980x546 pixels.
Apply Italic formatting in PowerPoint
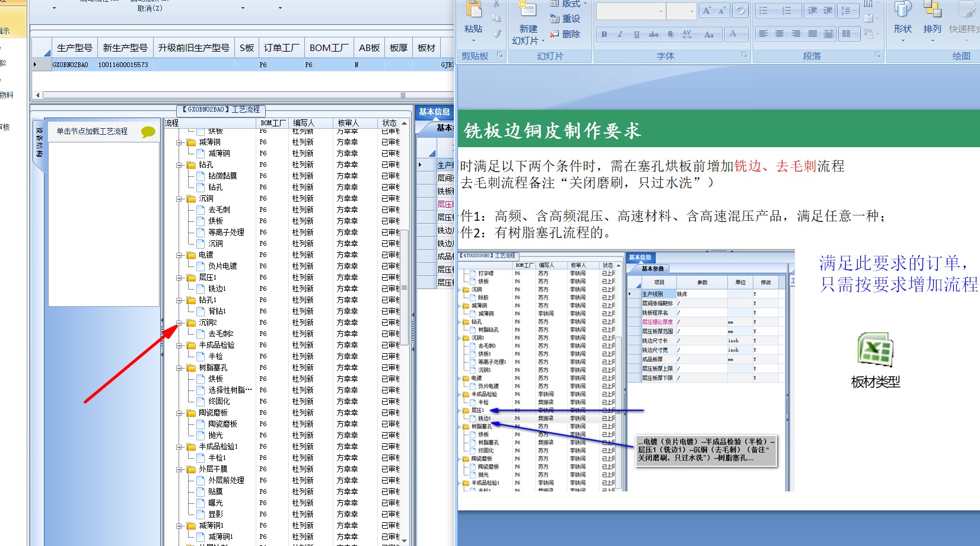(x=621, y=34)
